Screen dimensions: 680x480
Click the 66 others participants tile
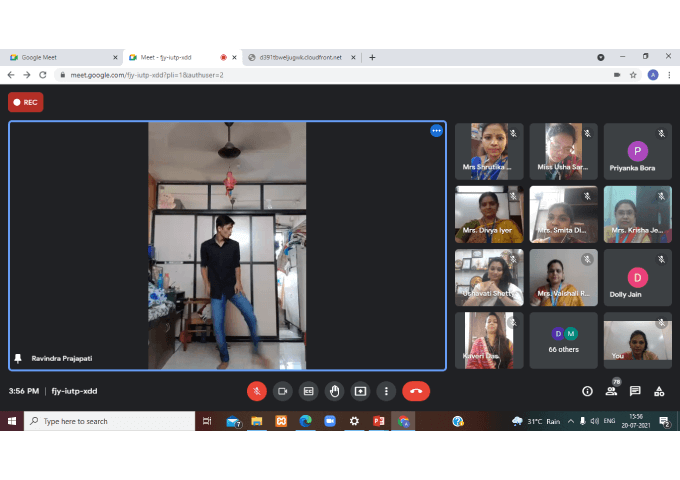564,340
